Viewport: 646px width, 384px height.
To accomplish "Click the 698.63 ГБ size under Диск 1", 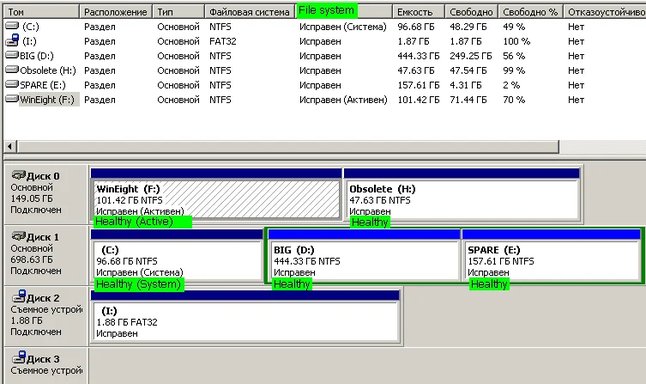I will [32, 260].
